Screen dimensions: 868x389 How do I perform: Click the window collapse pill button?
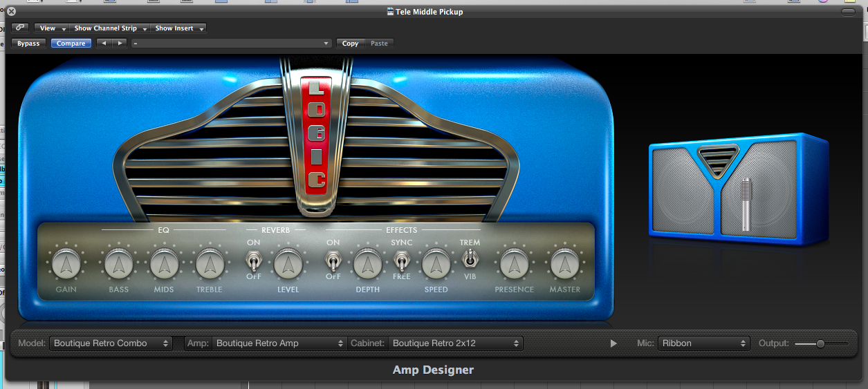tap(848, 12)
